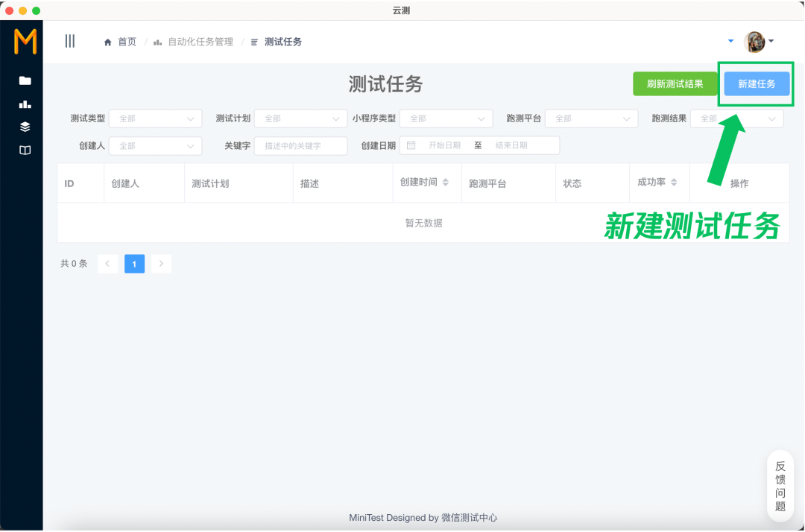
Task: Open the bar chart sidebar icon
Action: point(25,104)
